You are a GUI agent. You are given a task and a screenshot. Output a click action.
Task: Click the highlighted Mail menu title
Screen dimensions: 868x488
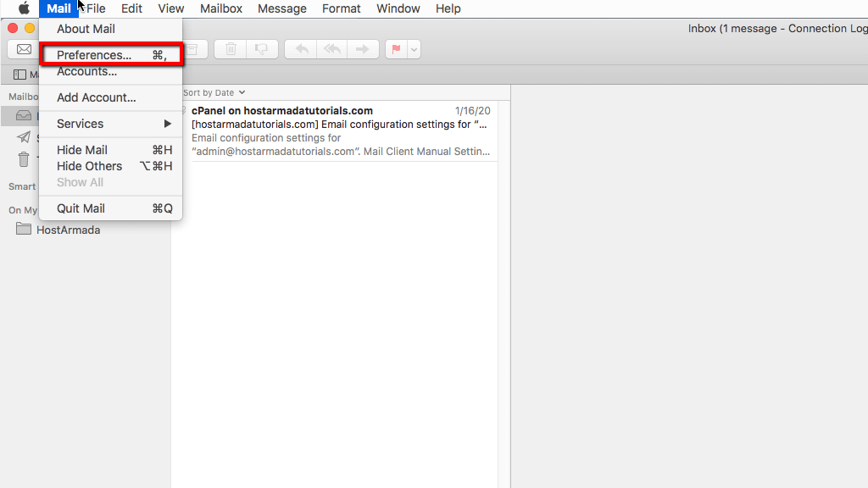point(58,8)
